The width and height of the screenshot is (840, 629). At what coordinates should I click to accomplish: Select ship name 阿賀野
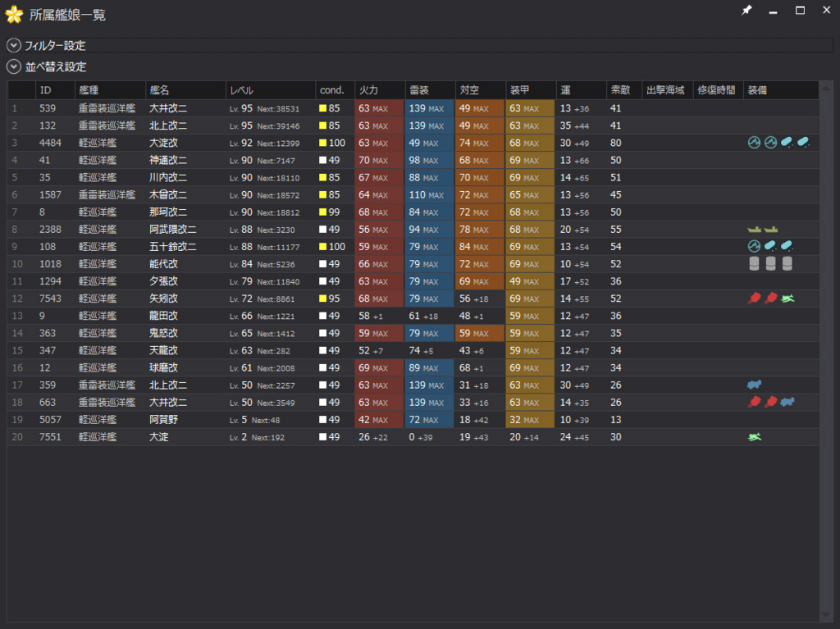click(x=163, y=420)
